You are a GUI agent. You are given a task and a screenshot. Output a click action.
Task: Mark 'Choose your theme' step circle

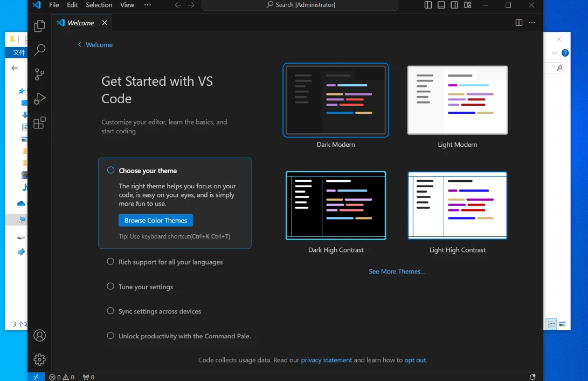click(110, 170)
